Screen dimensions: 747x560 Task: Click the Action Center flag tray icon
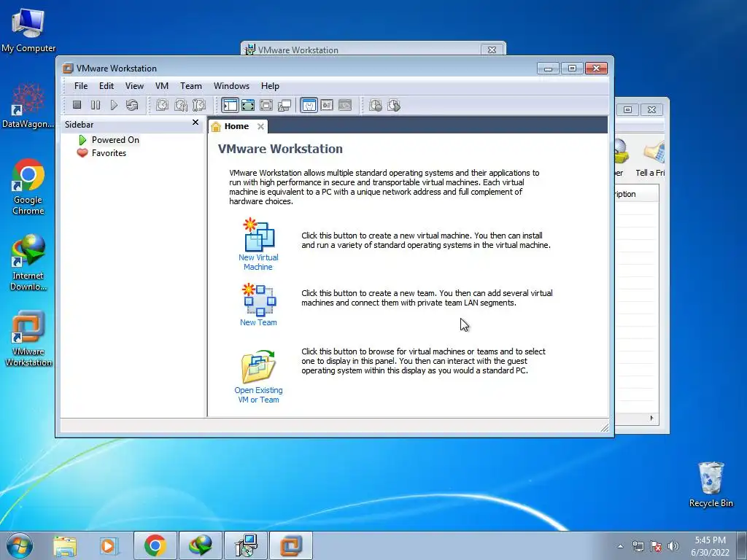[x=656, y=546]
